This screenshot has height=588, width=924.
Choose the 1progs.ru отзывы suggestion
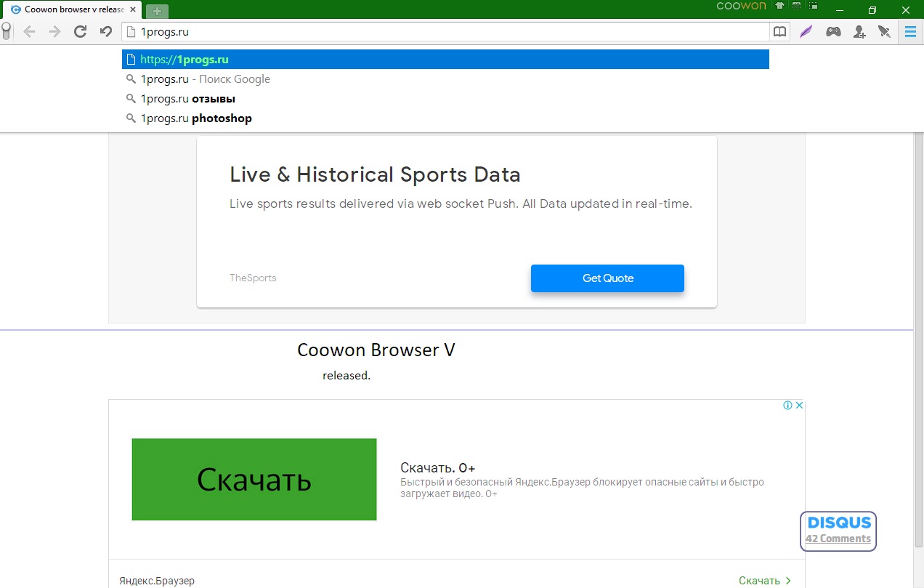click(445, 99)
